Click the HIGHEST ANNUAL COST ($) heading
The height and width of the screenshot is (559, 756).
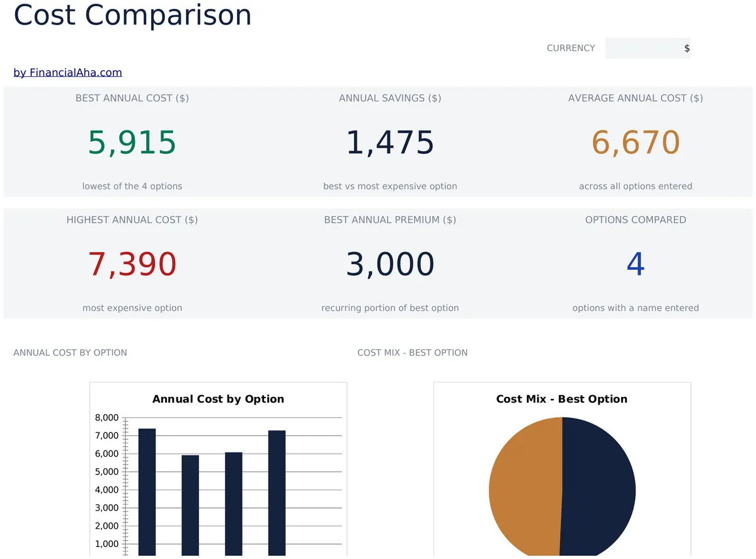132,220
